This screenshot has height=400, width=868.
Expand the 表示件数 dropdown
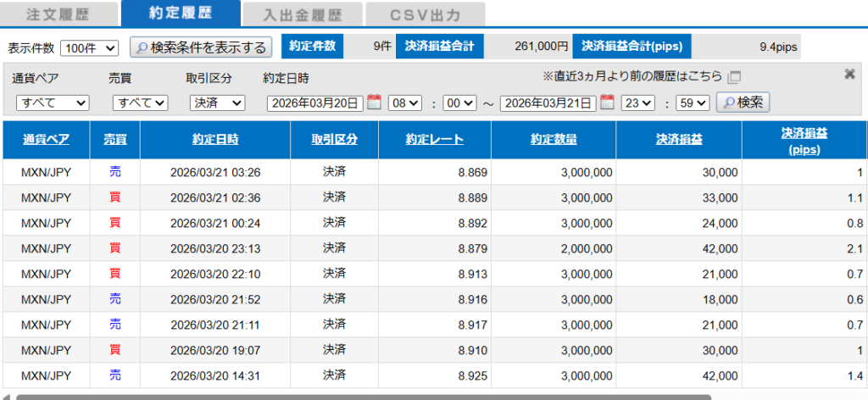pos(91,47)
